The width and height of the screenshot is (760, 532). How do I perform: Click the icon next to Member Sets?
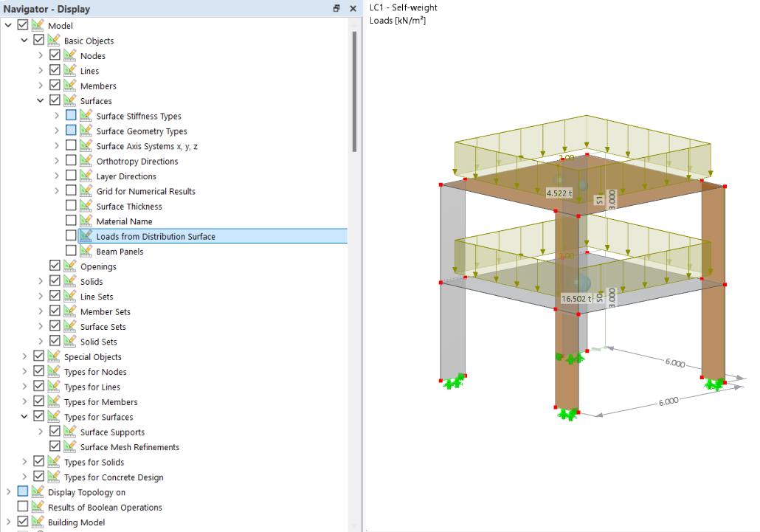(x=70, y=311)
